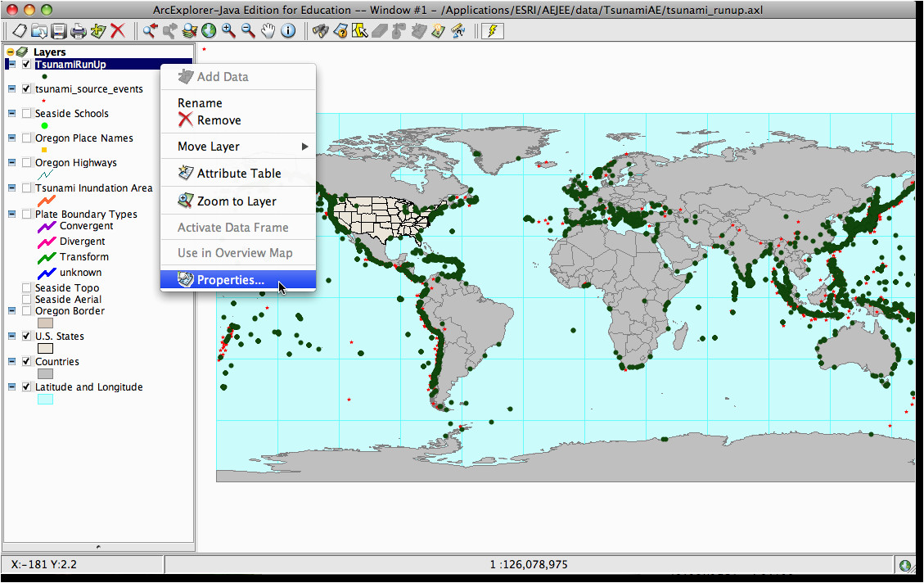Select the U.S. States layer name
The height and width of the screenshot is (583, 924).
pyautogui.click(x=59, y=336)
